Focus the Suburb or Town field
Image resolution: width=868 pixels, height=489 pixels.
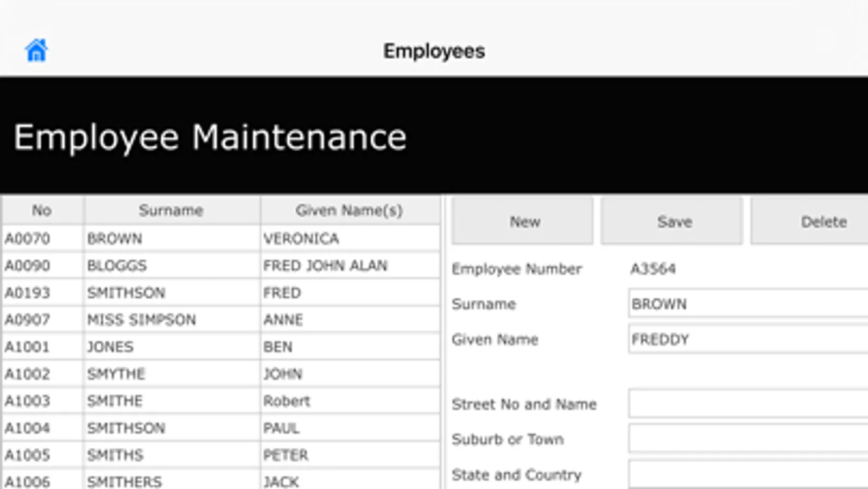tap(749, 438)
